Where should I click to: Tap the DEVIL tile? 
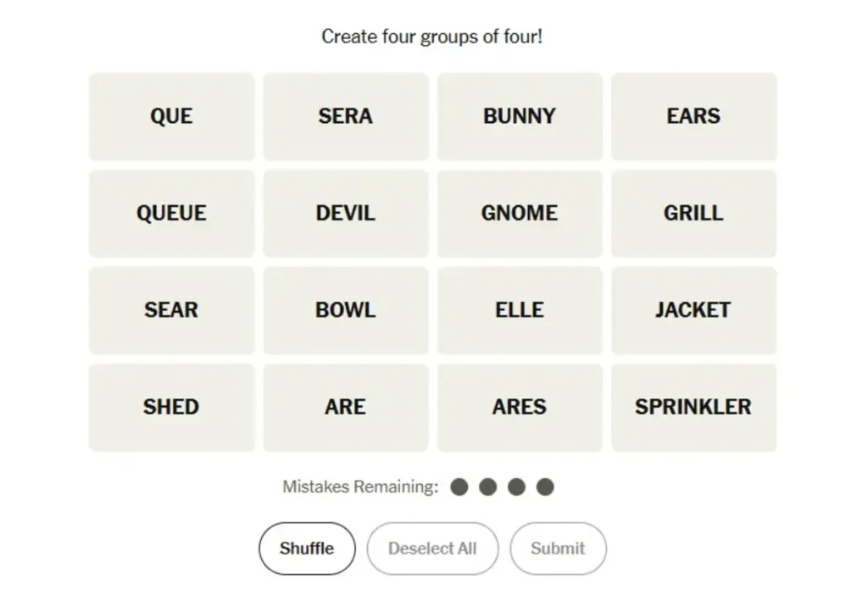tap(345, 213)
